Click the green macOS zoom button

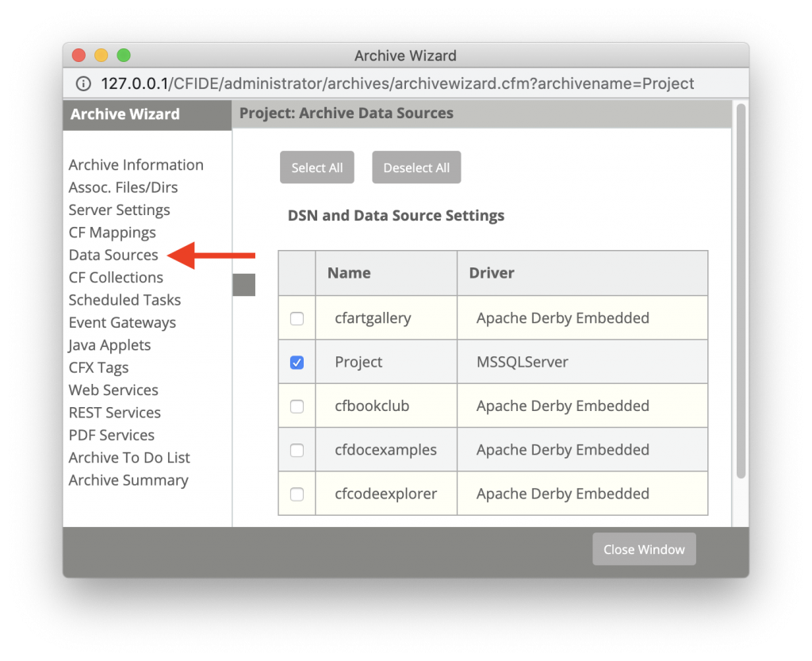[124, 56]
